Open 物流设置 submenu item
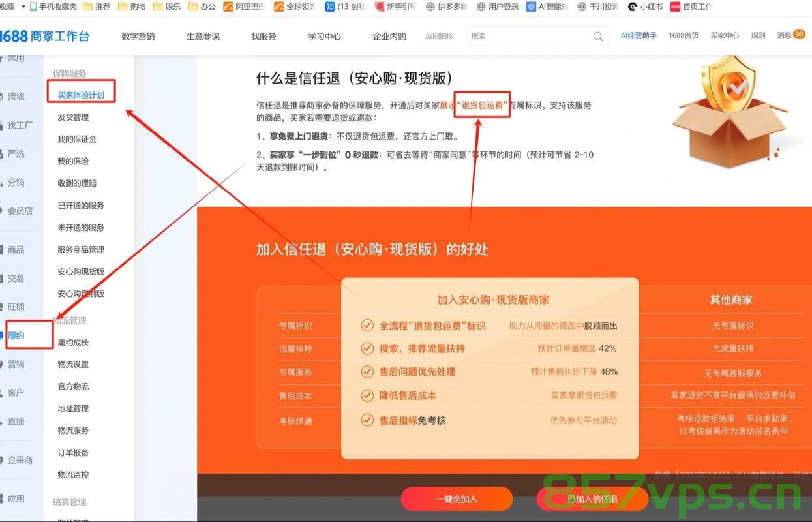Image resolution: width=812 pixels, height=522 pixels. pyautogui.click(x=73, y=365)
